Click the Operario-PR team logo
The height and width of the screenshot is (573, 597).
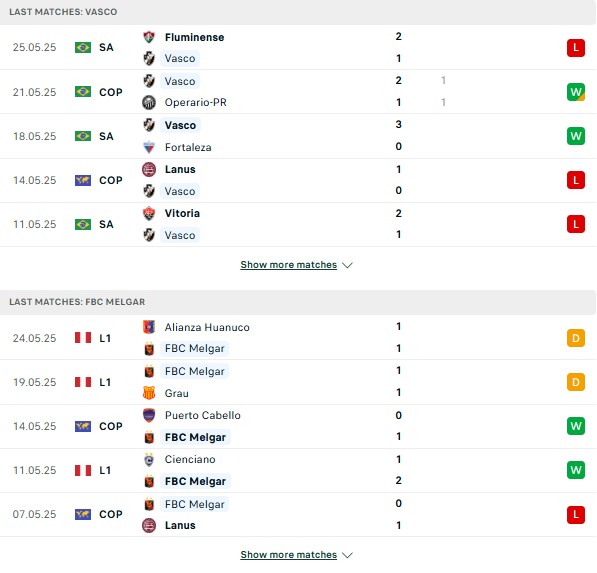pyautogui.click(x=149, y=102)
